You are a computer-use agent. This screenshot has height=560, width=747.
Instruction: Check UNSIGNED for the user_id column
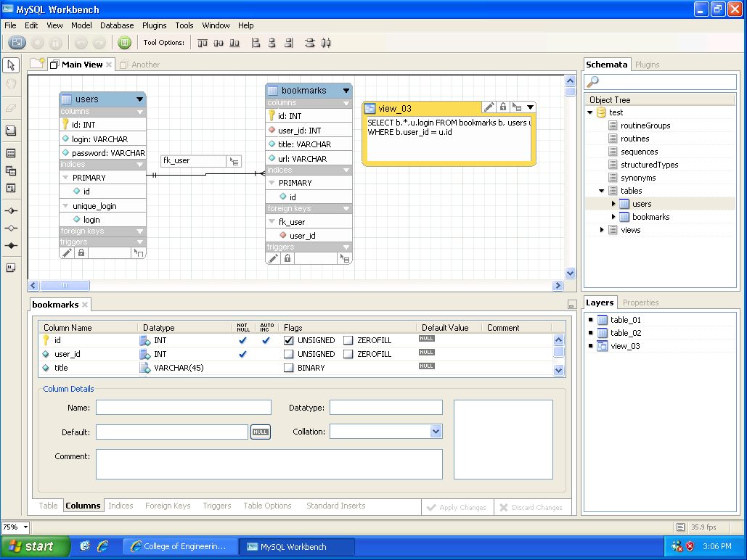click(288, 354)
